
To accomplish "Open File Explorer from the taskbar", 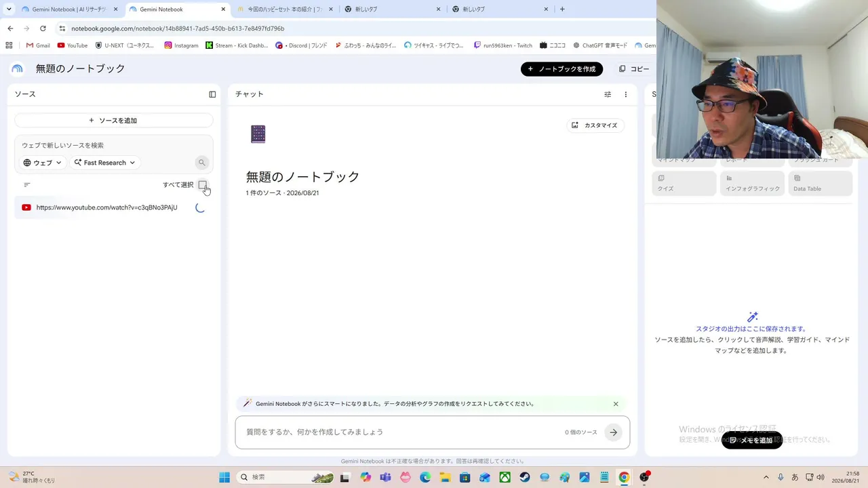I will click(x=445, y=477).
